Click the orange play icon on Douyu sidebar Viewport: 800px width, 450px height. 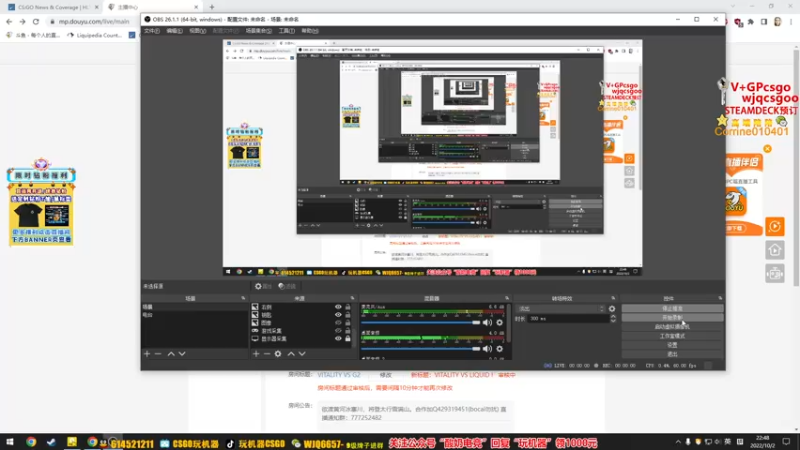click(x=774, y=227)
